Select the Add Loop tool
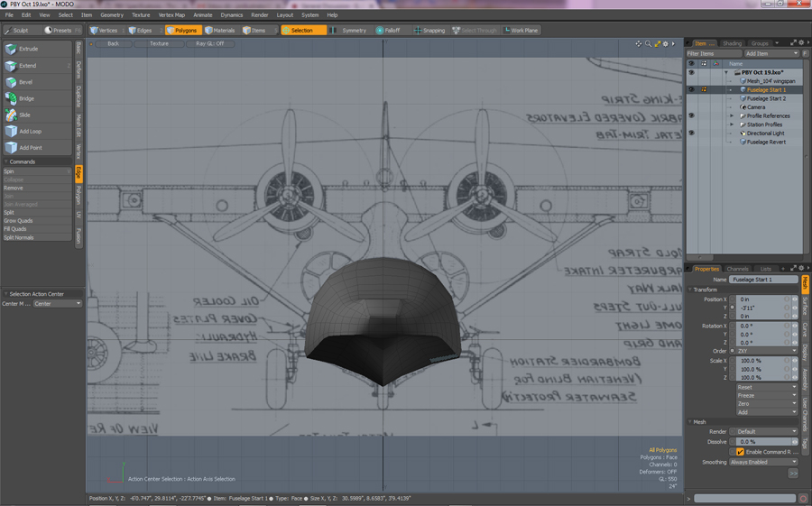Viewport: 812px width, 506px height. pos(37,132)
